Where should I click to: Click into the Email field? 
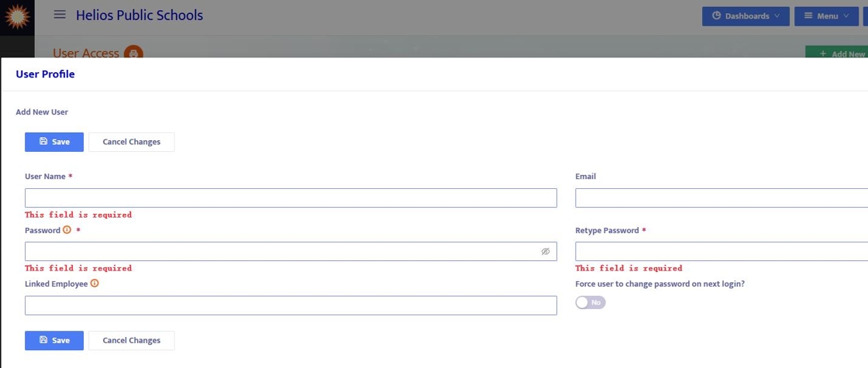click(721, 198)
